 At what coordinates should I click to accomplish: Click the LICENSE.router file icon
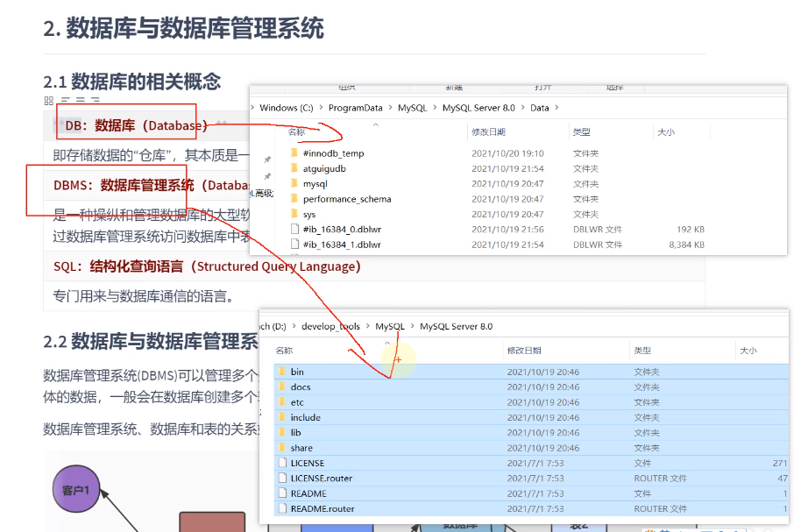(282, 478)
